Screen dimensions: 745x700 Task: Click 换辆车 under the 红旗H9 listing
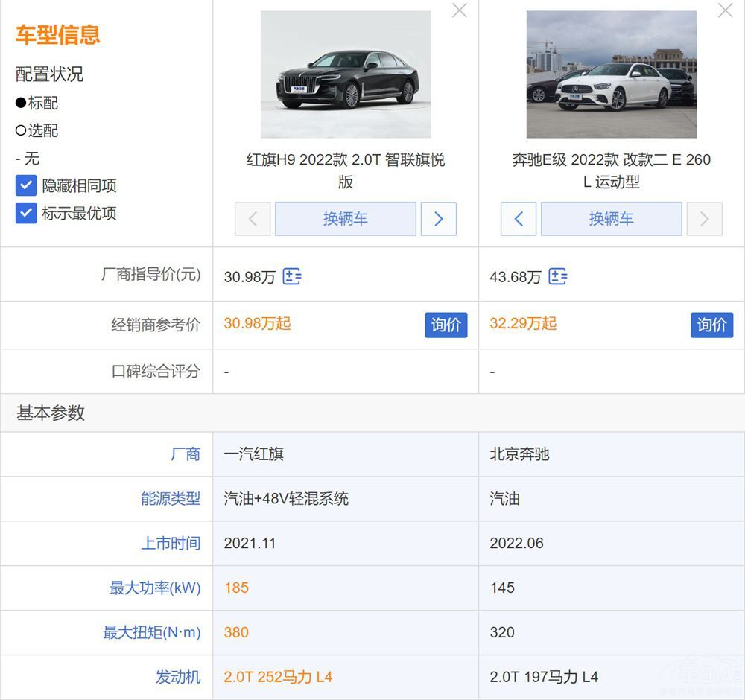pyautogui.click(x=345, y=219)
